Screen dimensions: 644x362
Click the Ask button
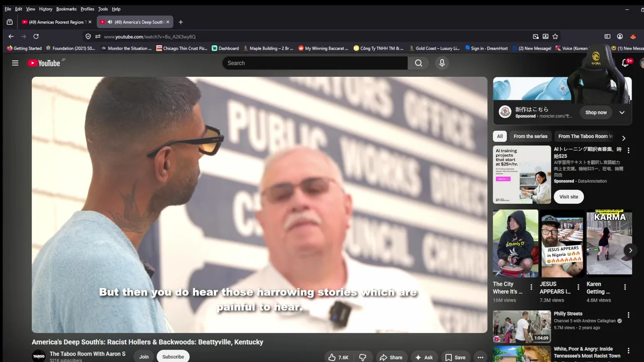(x=424, y=357)
